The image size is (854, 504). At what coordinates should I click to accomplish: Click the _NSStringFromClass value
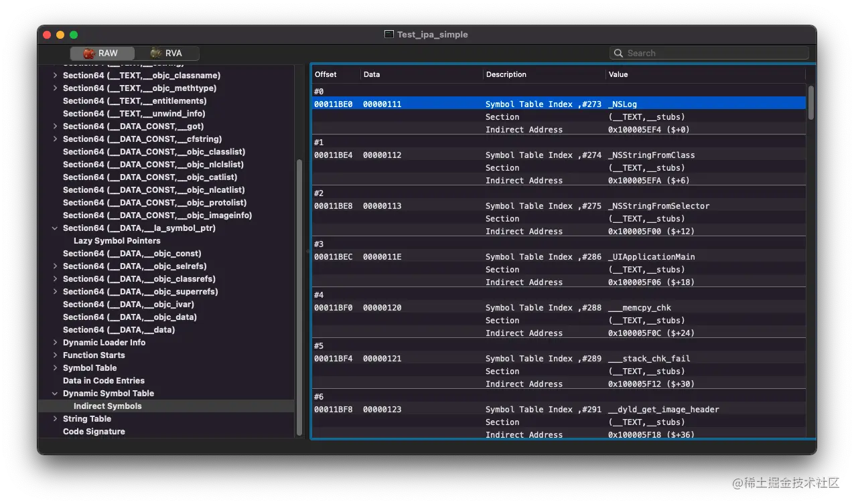[651, 155]
